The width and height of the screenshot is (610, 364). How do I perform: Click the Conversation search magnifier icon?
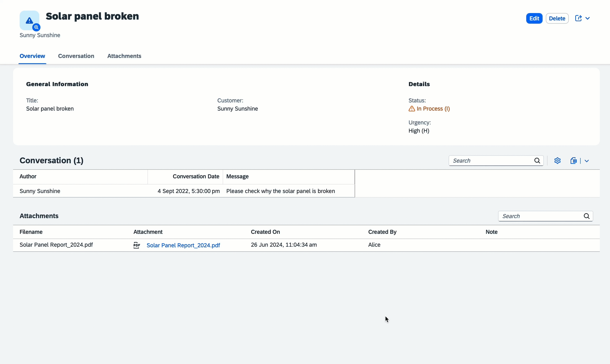[x=537, y=161]
